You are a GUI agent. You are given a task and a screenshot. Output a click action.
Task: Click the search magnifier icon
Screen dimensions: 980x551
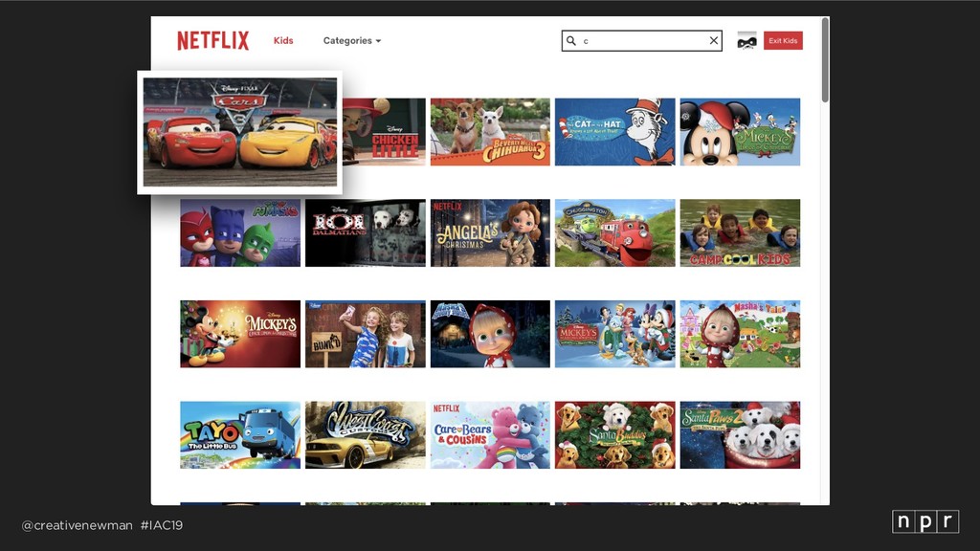coord(571,40)
